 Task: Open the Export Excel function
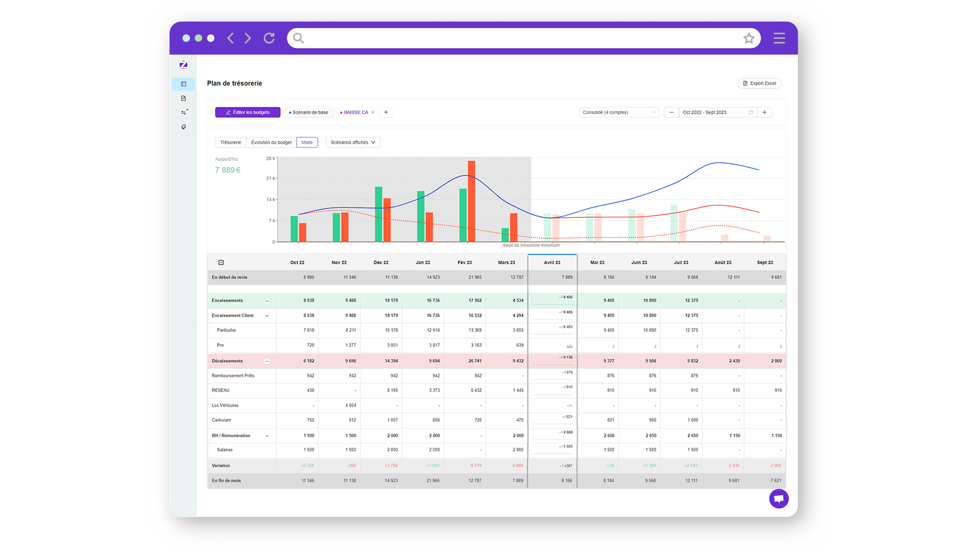759,83
